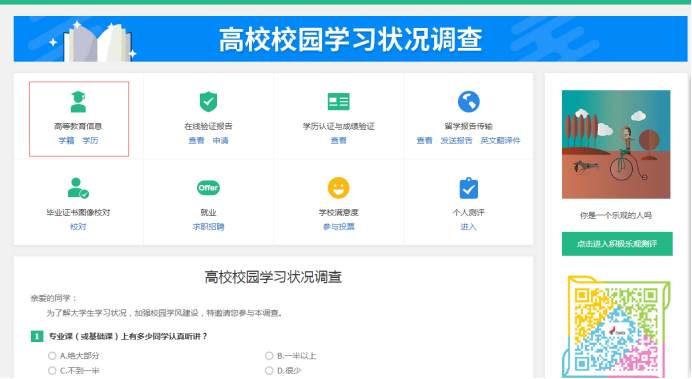Click the bicycle illustration thumbnail
Viewport: 692px width, 379px height.
pos(616,145)
